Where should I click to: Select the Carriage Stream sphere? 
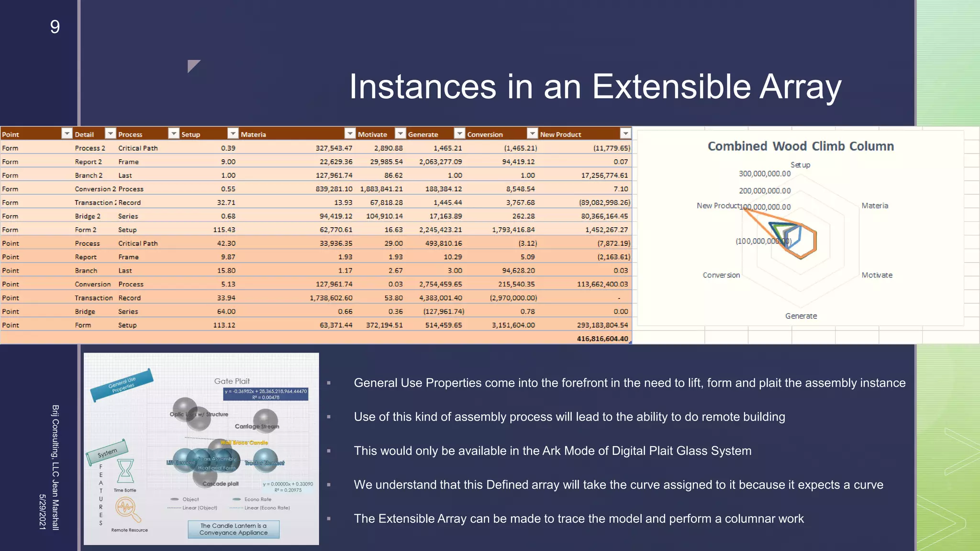(266, 420)
